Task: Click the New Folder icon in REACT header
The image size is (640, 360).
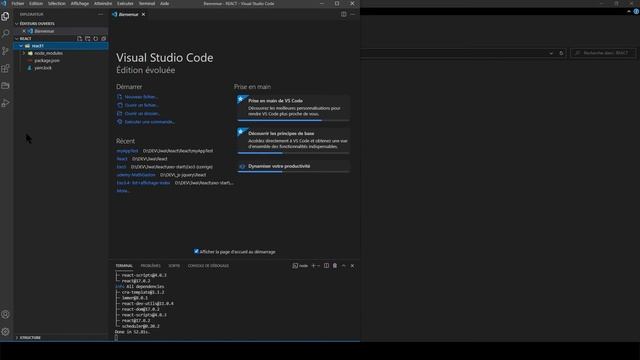Action: click(87, 38)
